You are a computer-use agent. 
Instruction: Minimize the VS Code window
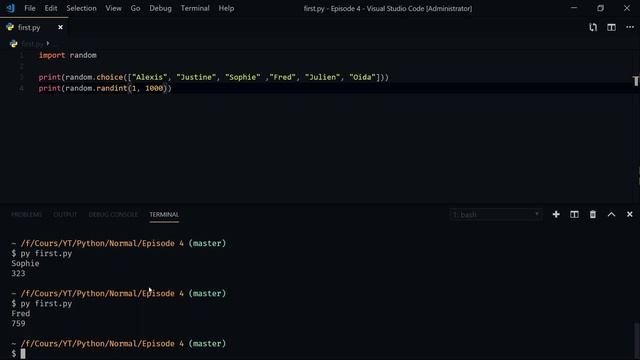573,8
